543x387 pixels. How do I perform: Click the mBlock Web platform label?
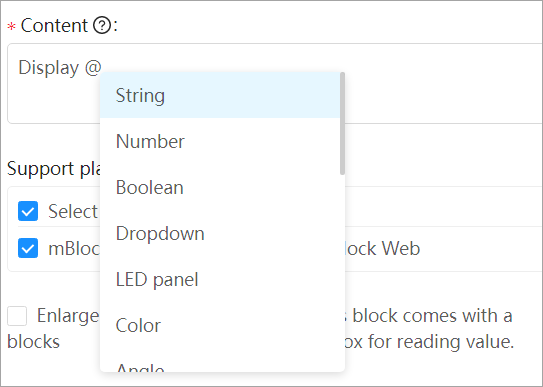click(x=380, y=248)
